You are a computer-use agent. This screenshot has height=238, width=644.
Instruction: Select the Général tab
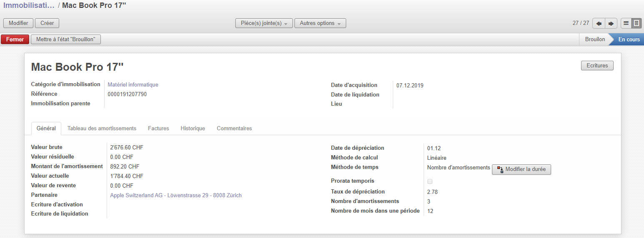pyautogui.click(x=46, y=129)
